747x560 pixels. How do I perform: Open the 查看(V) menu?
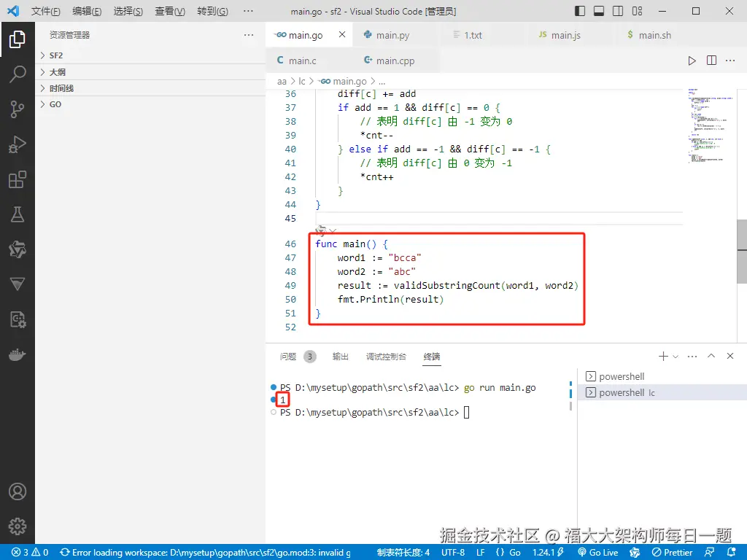(170, 11)
